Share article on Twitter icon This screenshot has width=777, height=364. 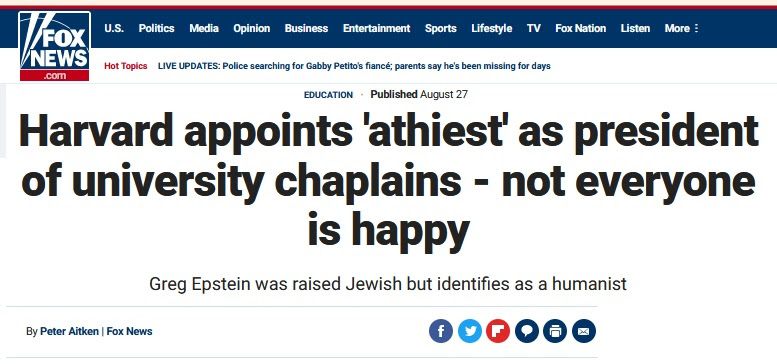tap(469, 331)
